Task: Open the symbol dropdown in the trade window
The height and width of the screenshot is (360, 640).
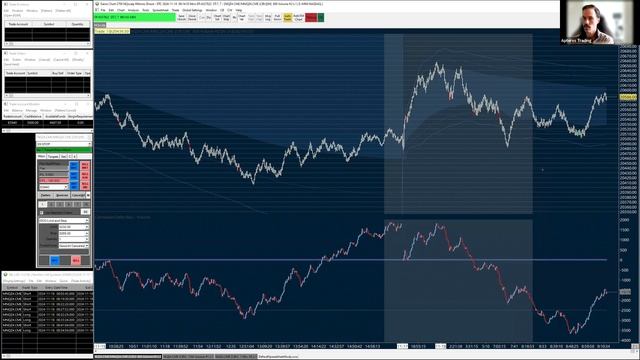Action: (64, 144)
